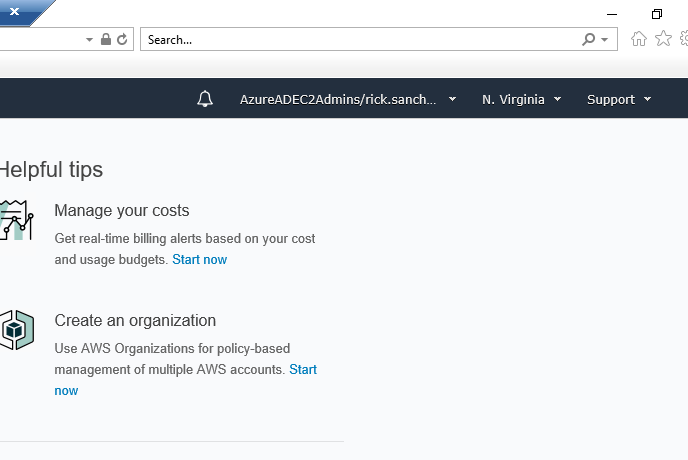Screen dimensions: 688x460
Task: Expand the search provider dropdown arrow
Action: (605, 40)
